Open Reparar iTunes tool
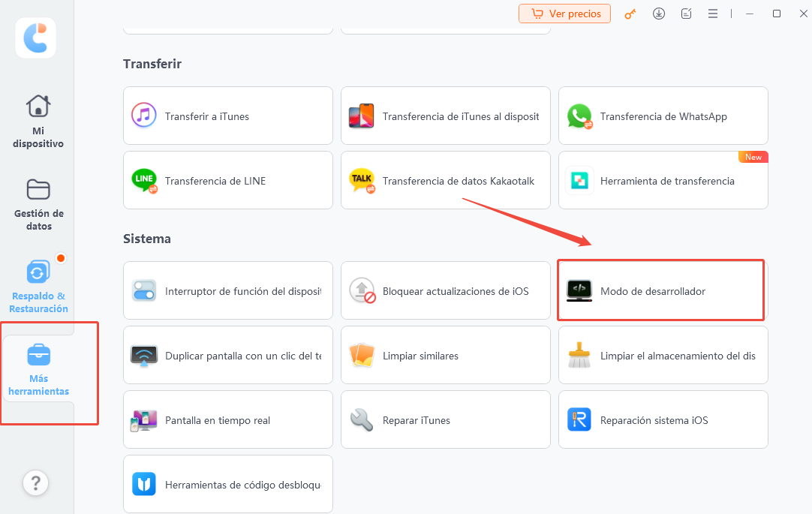This screenshot has height=514, width=812. (x=445, y=419)
